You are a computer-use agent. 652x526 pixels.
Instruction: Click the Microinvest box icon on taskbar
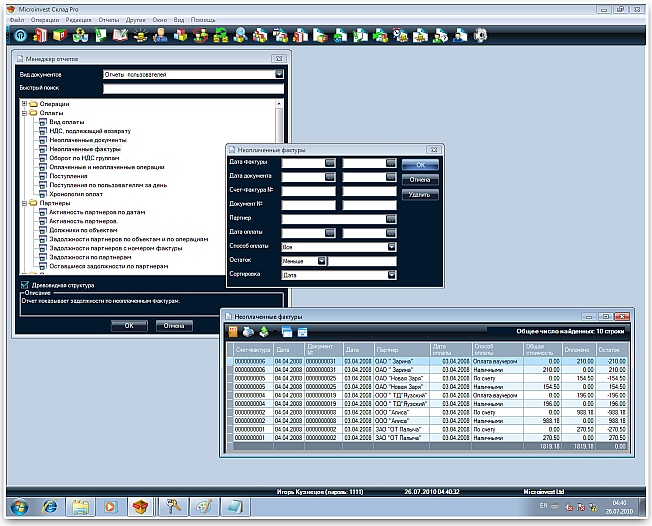click(140, 507)
